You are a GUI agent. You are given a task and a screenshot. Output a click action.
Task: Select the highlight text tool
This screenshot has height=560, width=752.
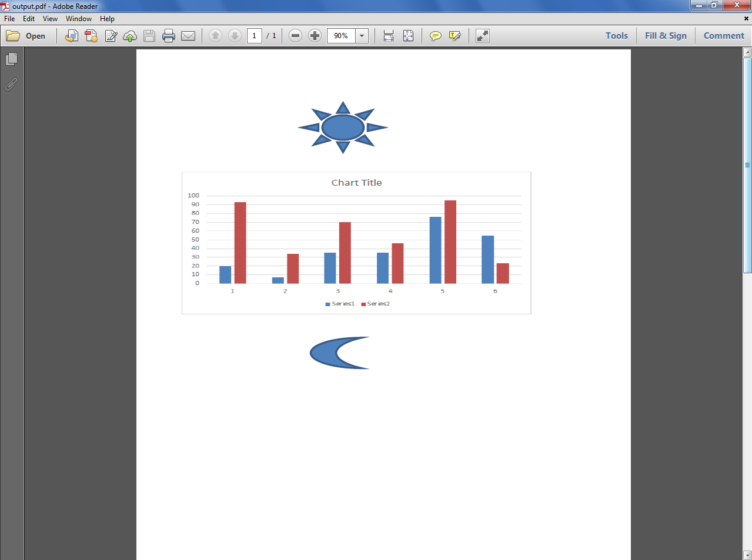coord(455,36)
